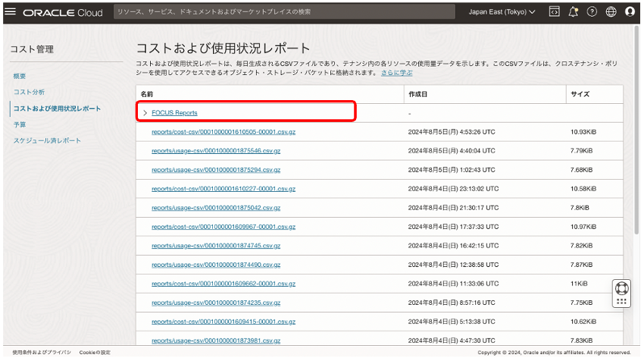Download usage-csv/0001000001875294.csv.gz report
The width and height of the screenshot is (644, 358).
tap(216, 170)
